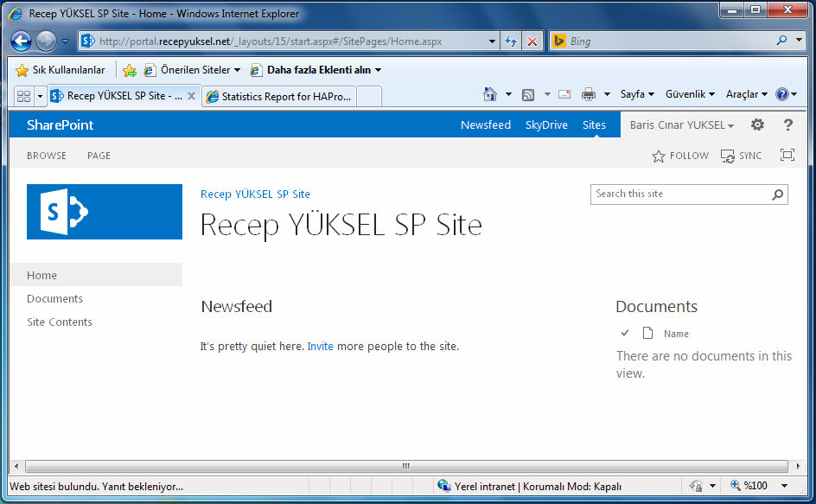
Task: Open SkyDrive link
Action: pyautogui.click(x=546, y=125)
